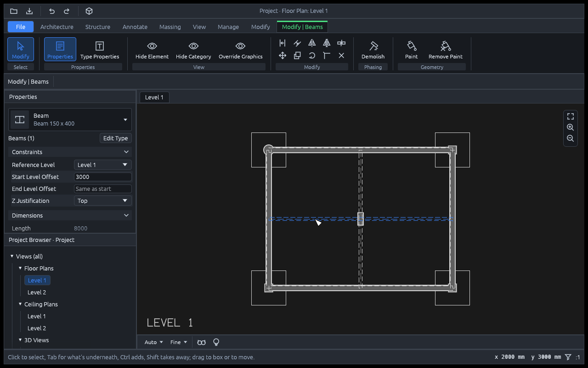The image size is (588, 368).
Task: Toggle reveal hidden elements lightbulb
Action: coord(216,342)
